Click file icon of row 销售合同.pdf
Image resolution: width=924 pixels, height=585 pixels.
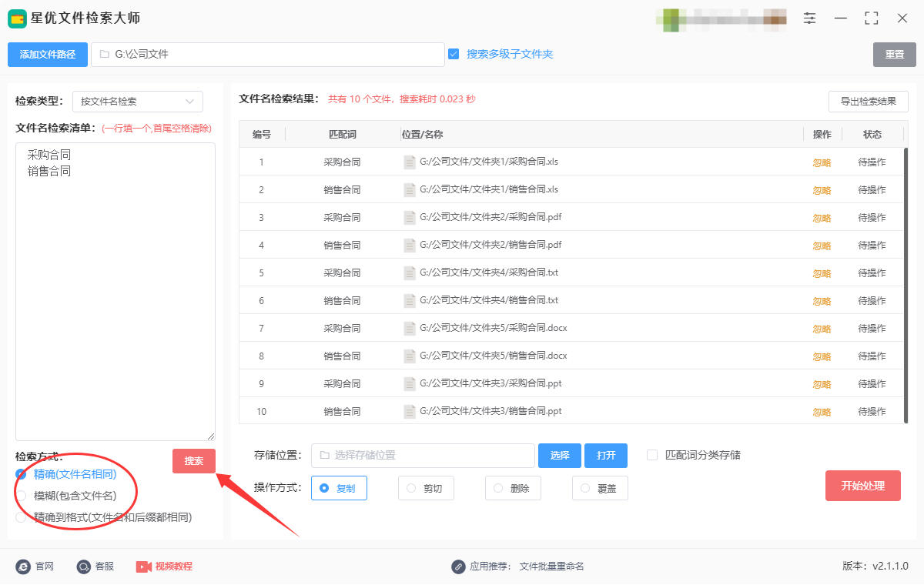[x=410, y=246]
